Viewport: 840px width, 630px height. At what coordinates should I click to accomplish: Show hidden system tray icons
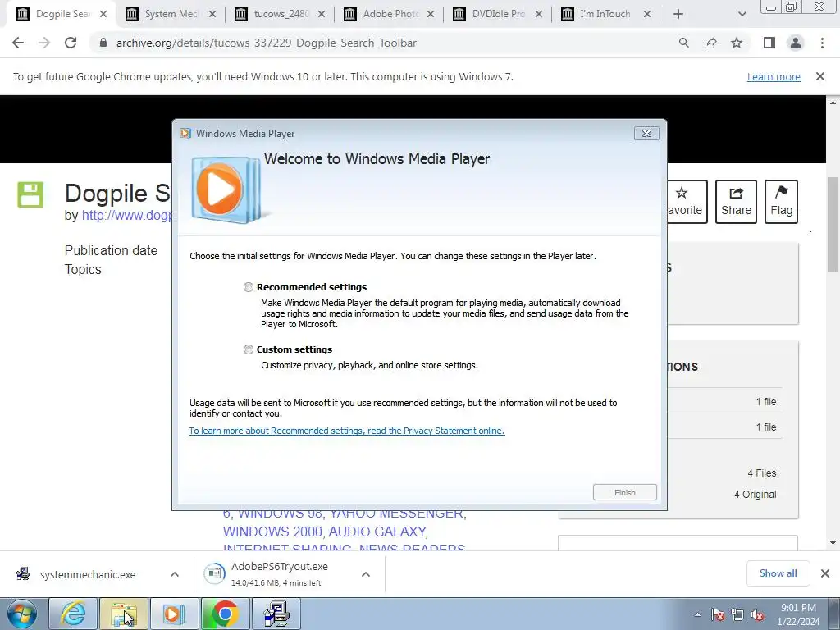pos(697,615)
